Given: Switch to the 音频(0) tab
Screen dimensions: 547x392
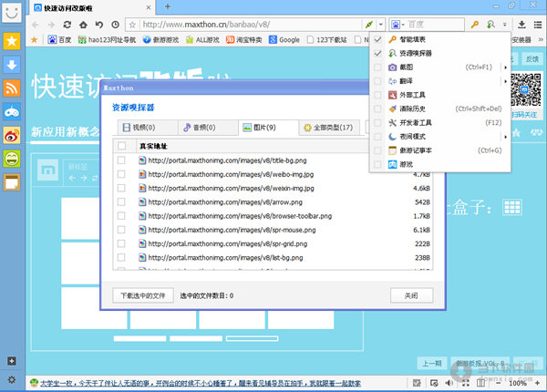Looking at the screenshot, I should point(208,128).
